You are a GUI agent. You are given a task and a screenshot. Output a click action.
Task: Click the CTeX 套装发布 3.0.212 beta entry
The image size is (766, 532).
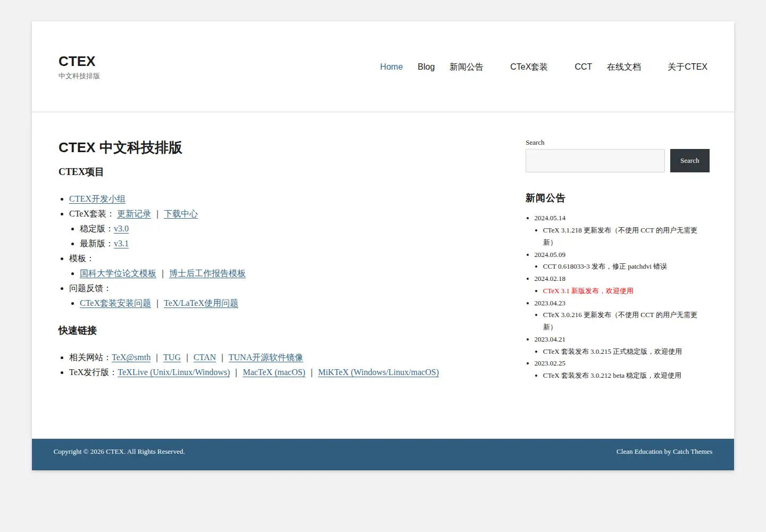coord(612,376)
